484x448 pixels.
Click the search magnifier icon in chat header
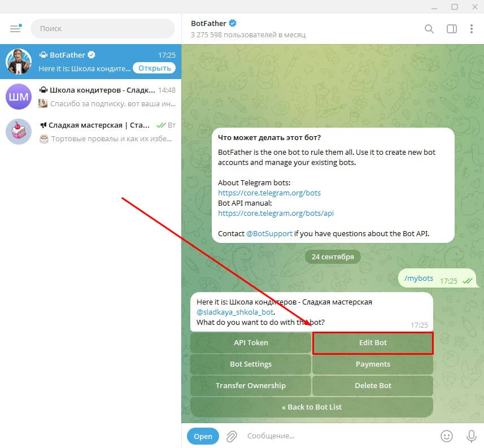tap(429, 29)
